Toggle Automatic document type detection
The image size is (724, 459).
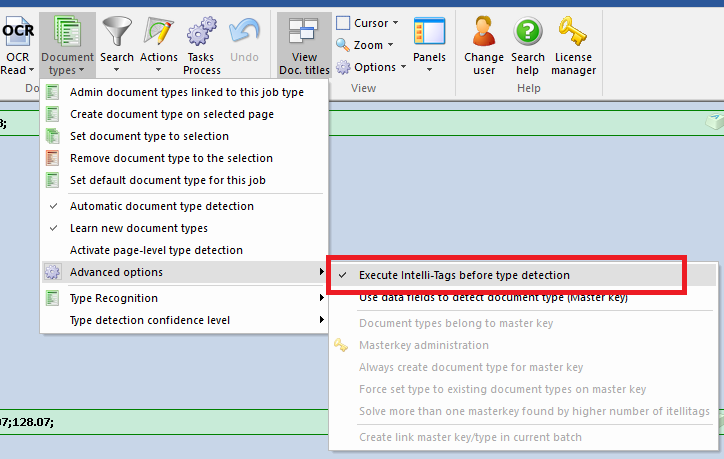coord(161,206)
